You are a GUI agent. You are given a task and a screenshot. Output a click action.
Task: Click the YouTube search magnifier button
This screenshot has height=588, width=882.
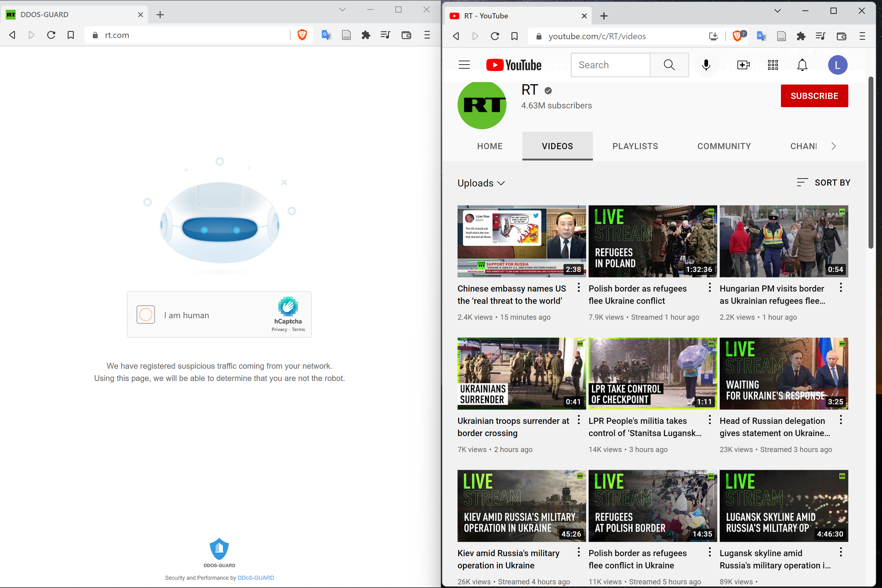(669, 65)
